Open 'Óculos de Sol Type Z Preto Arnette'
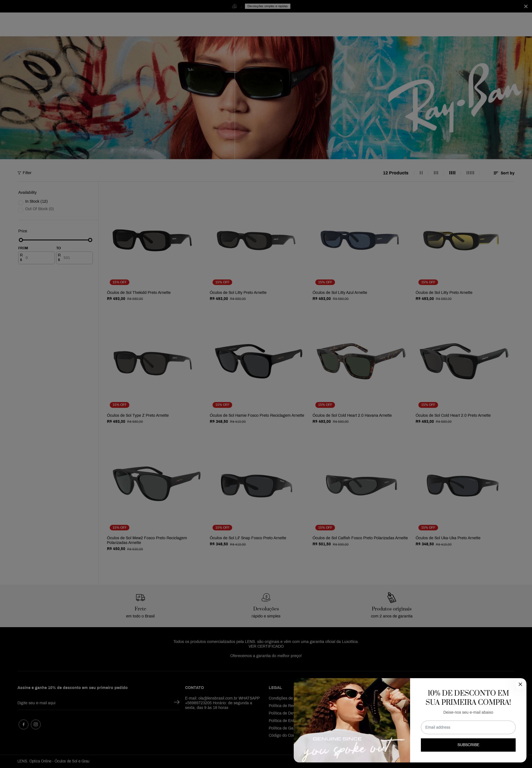This screenshot has height=768, width=532. [x=138, y=415]
